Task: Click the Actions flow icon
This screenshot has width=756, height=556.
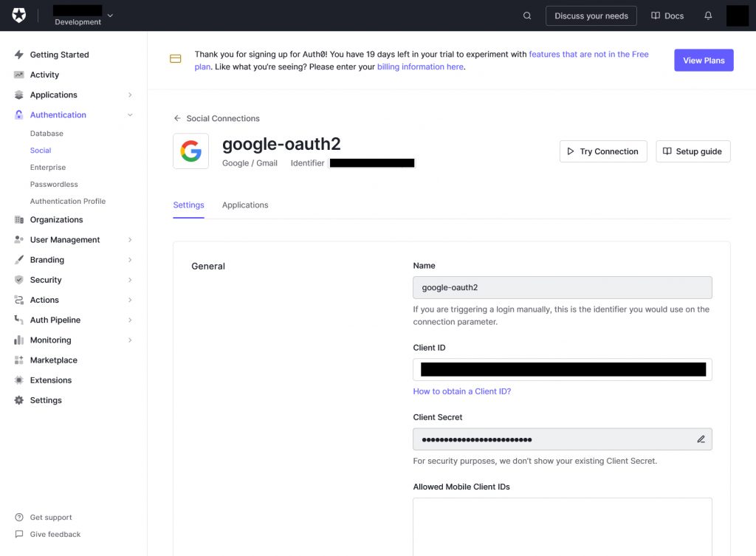Action: click(x=18, y=300)
